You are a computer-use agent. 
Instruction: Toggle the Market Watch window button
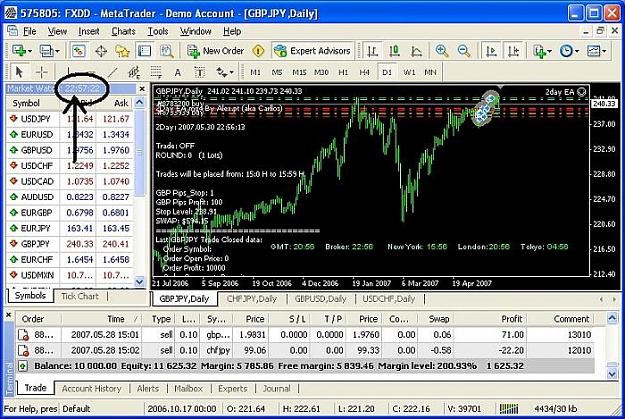pyautogui.click(x=79, y=51)
